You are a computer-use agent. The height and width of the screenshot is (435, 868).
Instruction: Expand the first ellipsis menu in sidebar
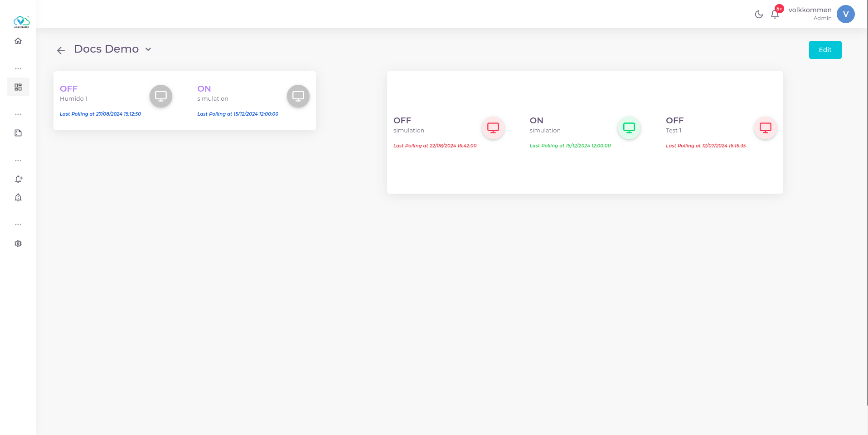(18, 68)
